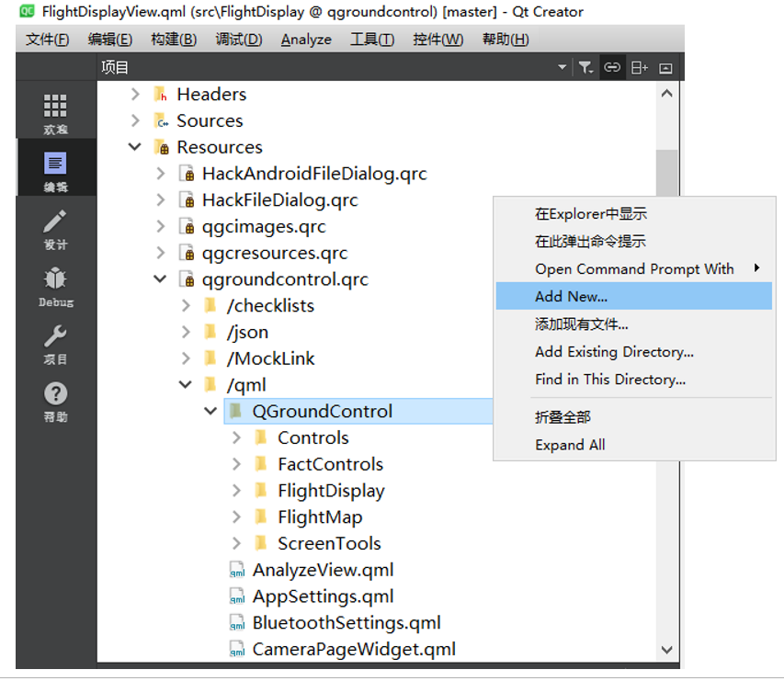Open the Projects pane dropdown arrow
This screenshot has width=784, height=681.
point(562,67)
